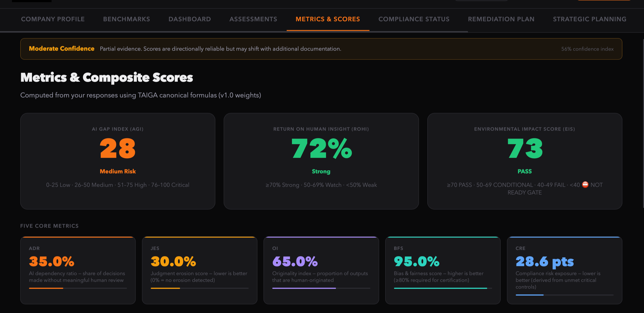The width and height of the screenshot is (644, 313).
Task: Open the Compliance Status tab
Action: tap(414, 19)
